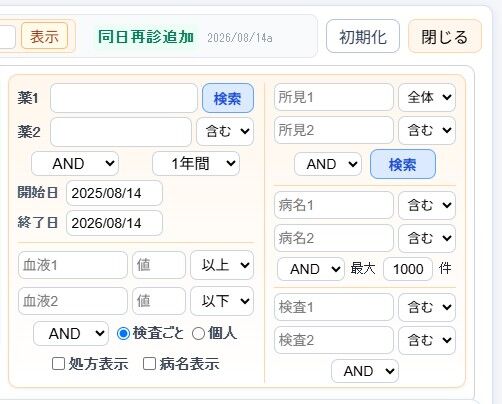The height and width of the screenshot is (404, 502).
Task: Click the 値 field beside 血液2
Action: (159, 301)
